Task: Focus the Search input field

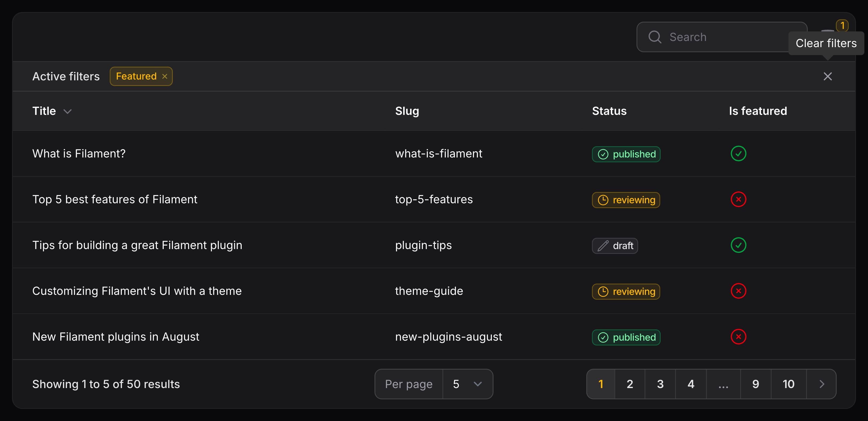Action: pyautogui.click(x=722, y=37)
